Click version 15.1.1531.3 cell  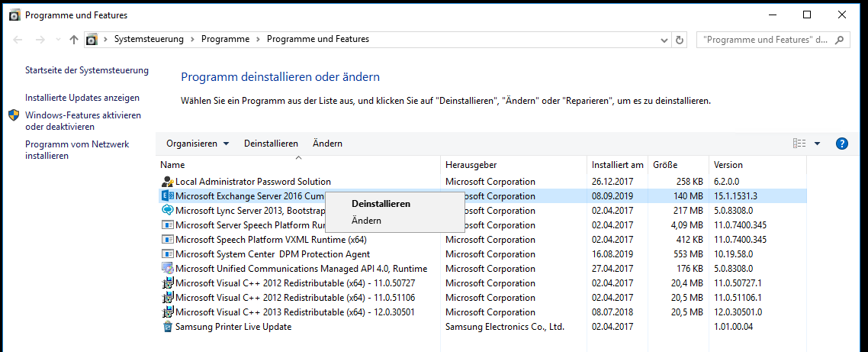click(x=735, y=195)
